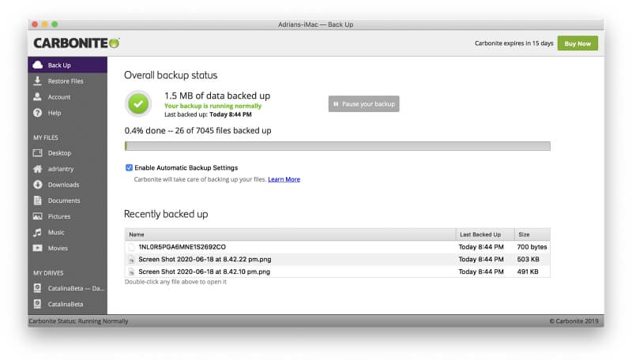Sort by Last Backed Up column header

485,235
